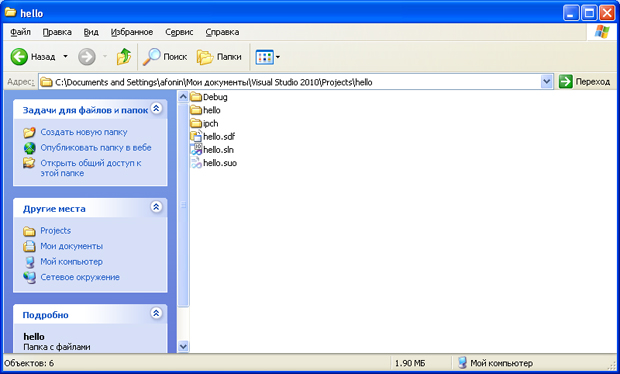Collapse the Подробно details panel
620x374 pixels.
point(156,313)
